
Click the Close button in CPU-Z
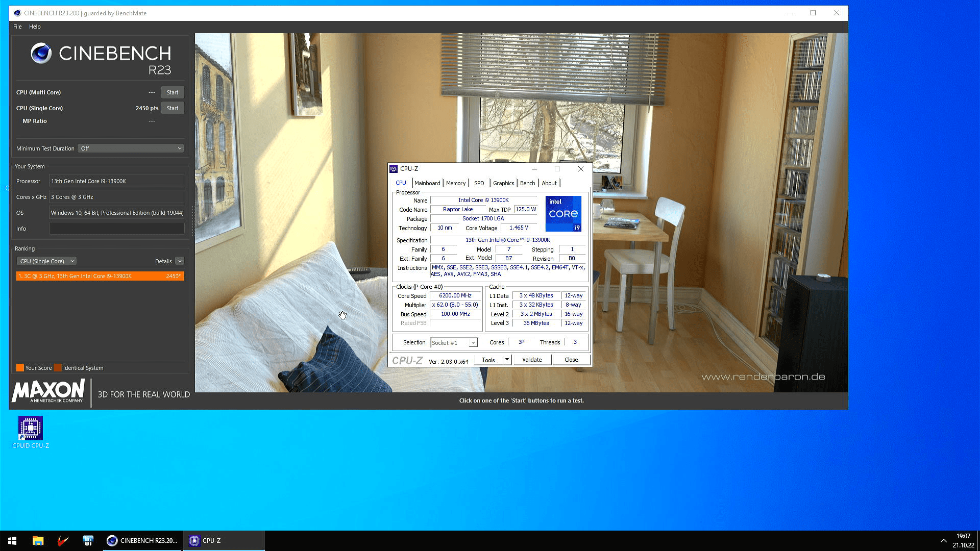(571, 360)
